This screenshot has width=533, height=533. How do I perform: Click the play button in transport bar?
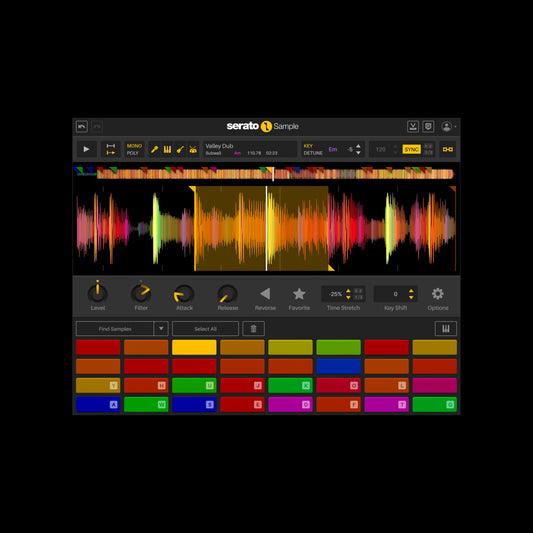[86, 149]
